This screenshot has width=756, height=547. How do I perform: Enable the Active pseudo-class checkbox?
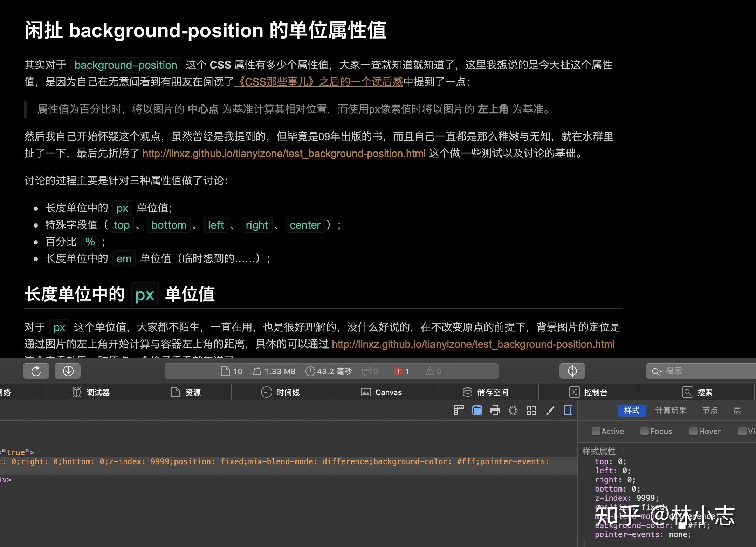pos(596,431)
